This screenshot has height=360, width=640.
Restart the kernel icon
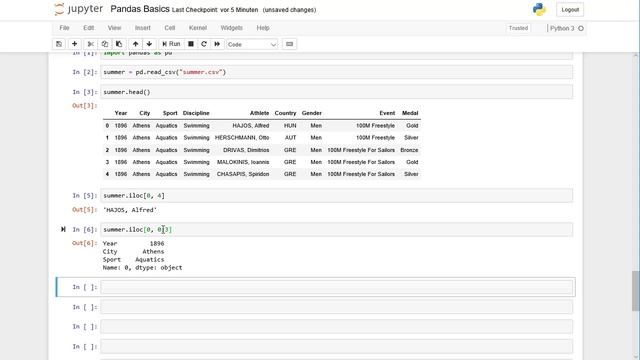(204, 44)
